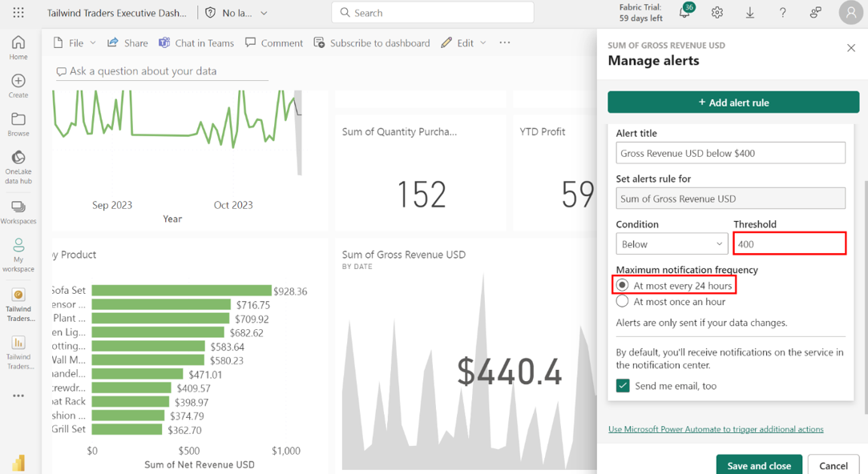Screen dimensions: 868x474
Task: Open the notifications bell icon
Action: (684, 13)
